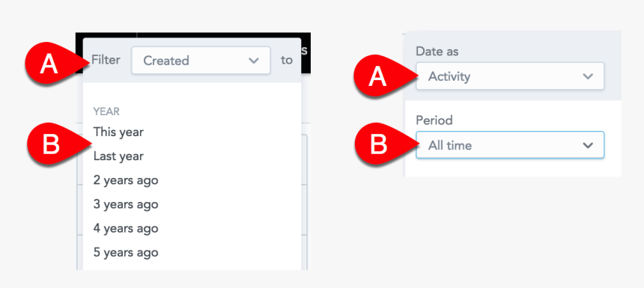Viewport: 644px width, 288px height.
Task: Click the YEAR section header
Action: pyautogui.click(x=106, y=111)
